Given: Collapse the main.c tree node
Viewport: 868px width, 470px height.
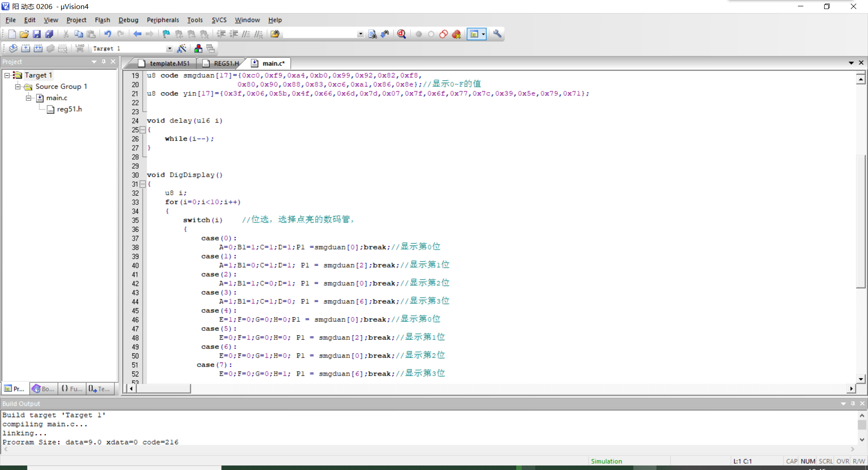Looking at the screenshot, I should [28, 98].
